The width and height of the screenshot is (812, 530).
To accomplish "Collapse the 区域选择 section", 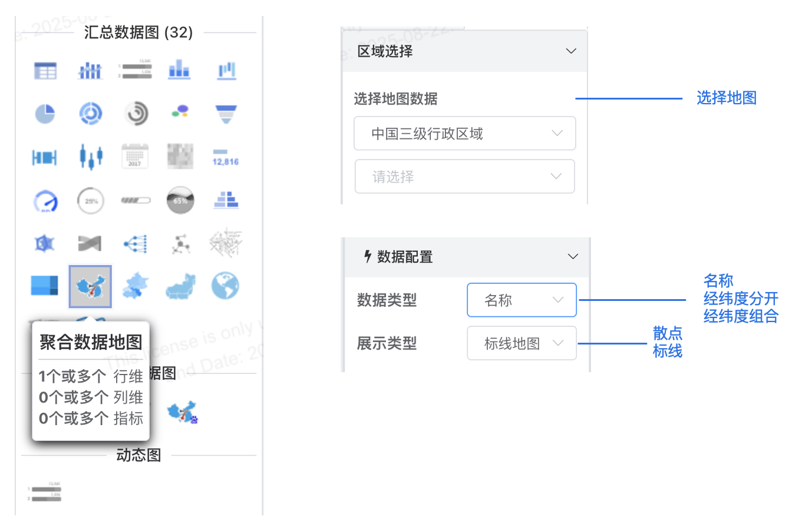I will point(571,51).
